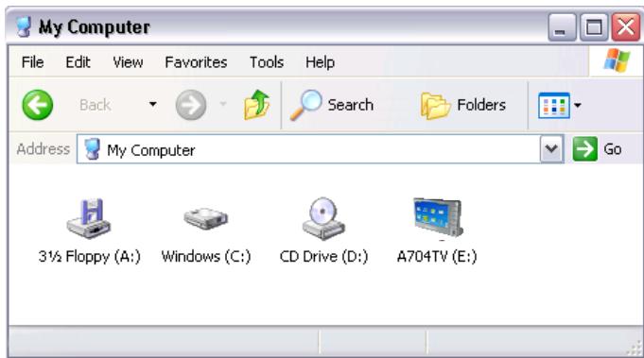Open the Tools menu

click(267, 62)
